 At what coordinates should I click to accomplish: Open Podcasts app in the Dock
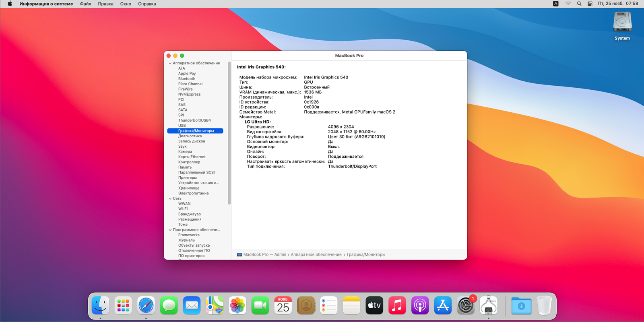pos(420,306)
